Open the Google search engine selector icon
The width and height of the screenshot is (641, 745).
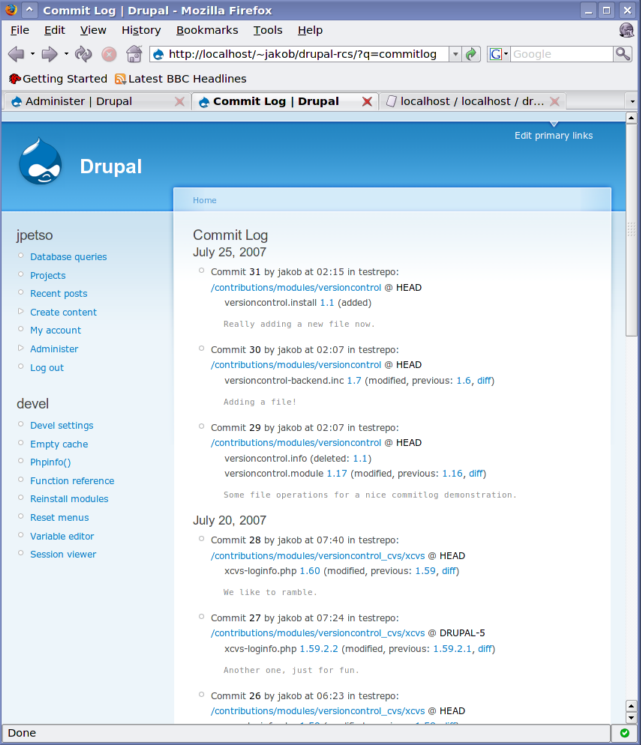[x=498, y=54]
